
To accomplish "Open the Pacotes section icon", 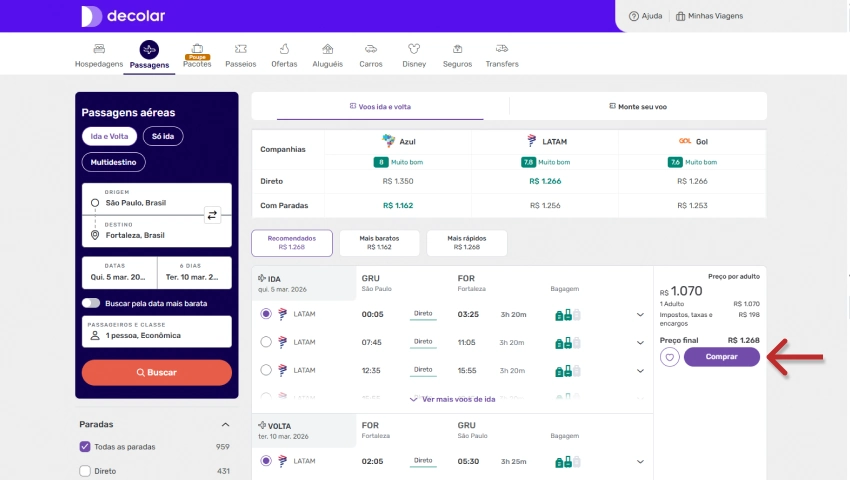I will tap(197, 49).
